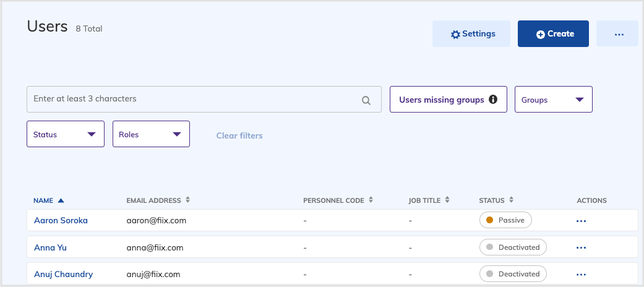
Task: Open the more options ellipsis button at top
Action: click(619, 34)
